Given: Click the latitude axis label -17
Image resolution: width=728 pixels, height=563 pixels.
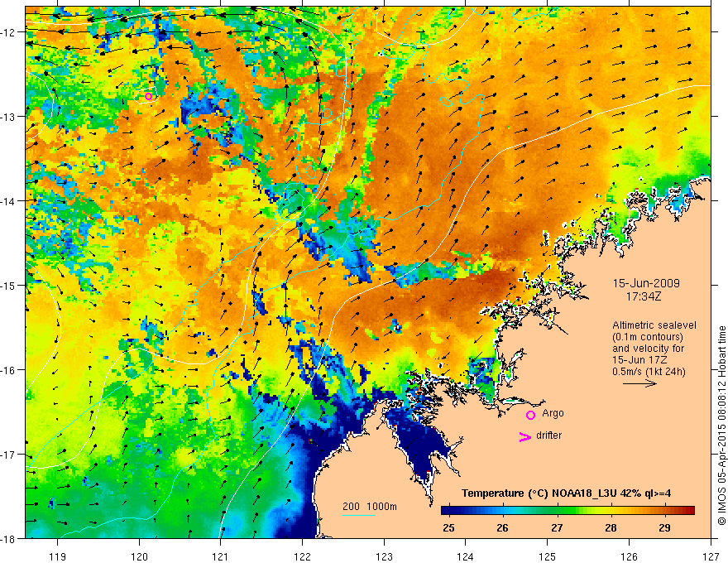Looking at the screenshot, I should (x=8, y=454).
